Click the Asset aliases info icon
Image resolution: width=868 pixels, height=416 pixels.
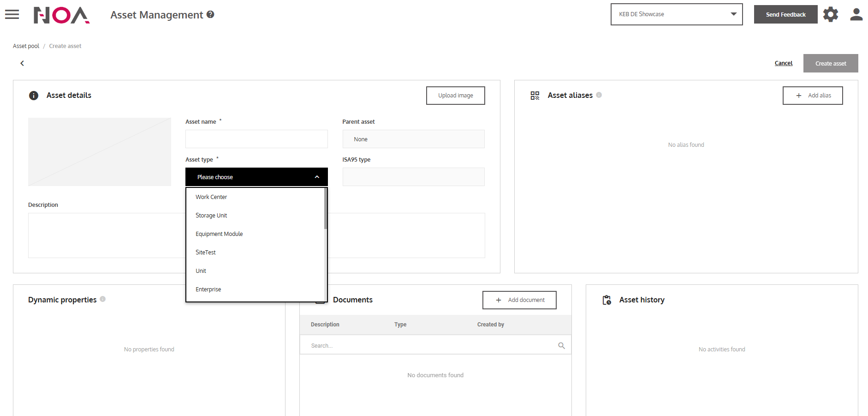pos(599,95)
